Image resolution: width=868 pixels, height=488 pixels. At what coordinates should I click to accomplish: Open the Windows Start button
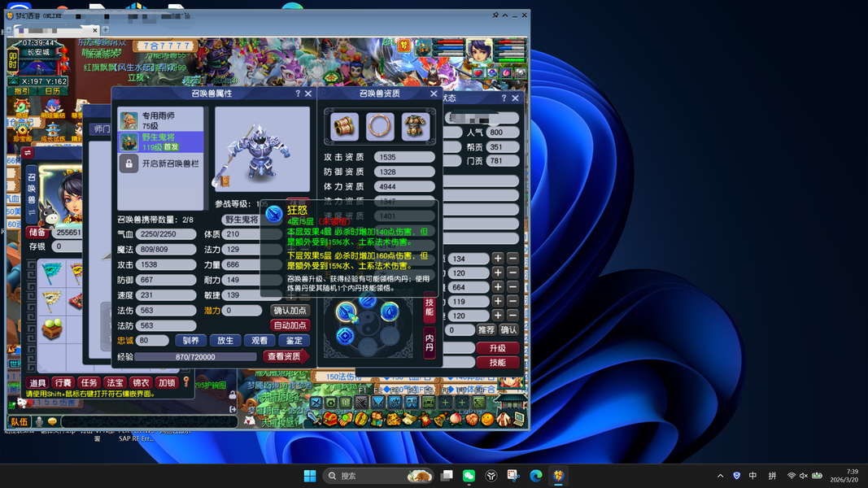tap(310, 476)
